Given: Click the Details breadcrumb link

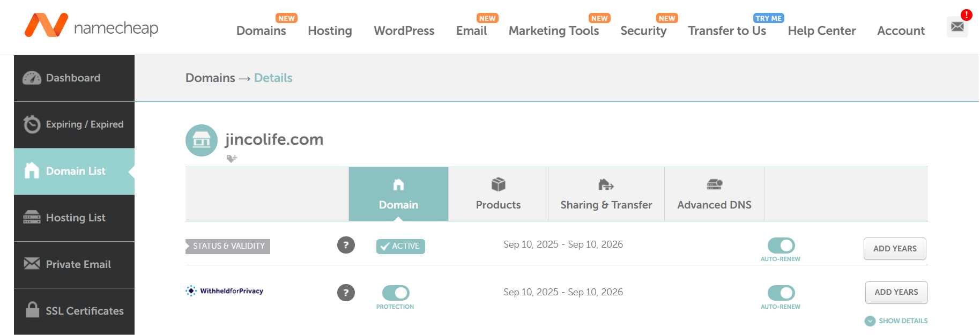Looking at the screenshot, I should [x=273, y=78].
